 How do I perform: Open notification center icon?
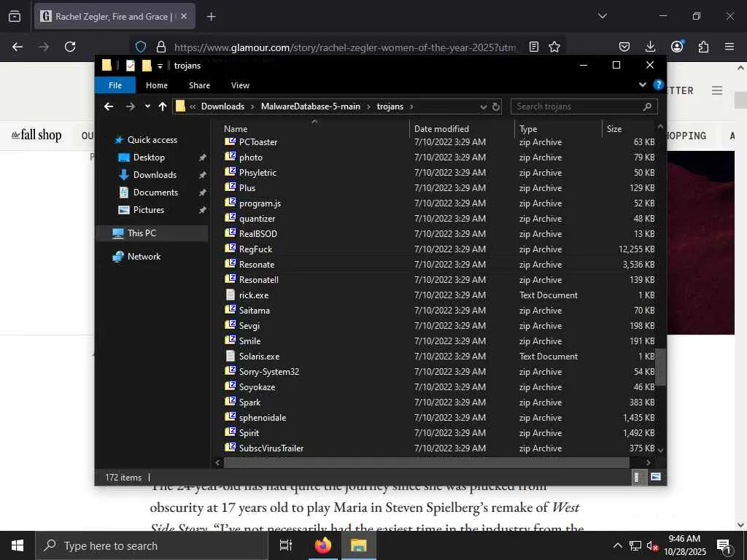pyautogui.click(x=724, y=545)
